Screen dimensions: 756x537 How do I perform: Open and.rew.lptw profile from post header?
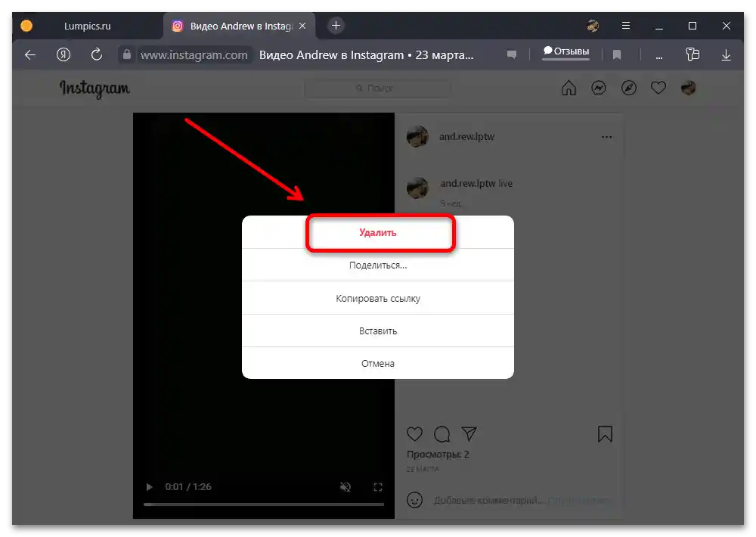pyautogui.click(x=466, y=137)
